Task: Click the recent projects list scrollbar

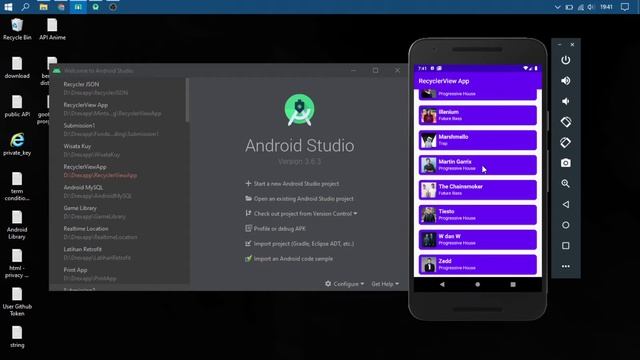Action: [x=187, y=100]
